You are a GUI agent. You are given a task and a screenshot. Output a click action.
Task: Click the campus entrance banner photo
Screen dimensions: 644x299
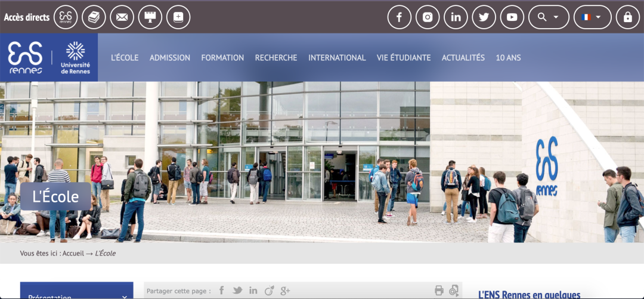tap(322, 162)
